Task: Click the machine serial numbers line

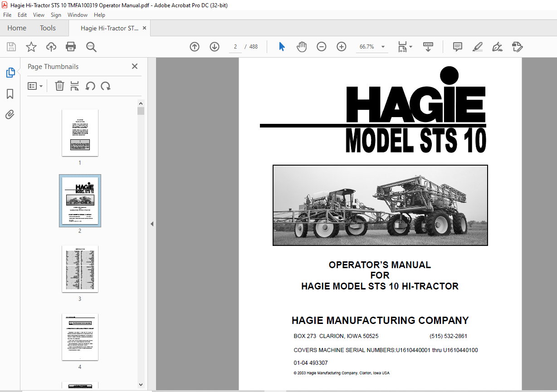Action: point(386,350)
